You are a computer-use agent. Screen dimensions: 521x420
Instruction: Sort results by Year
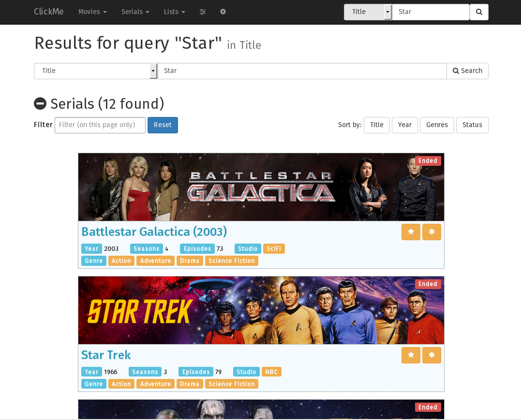coord(405,125)
